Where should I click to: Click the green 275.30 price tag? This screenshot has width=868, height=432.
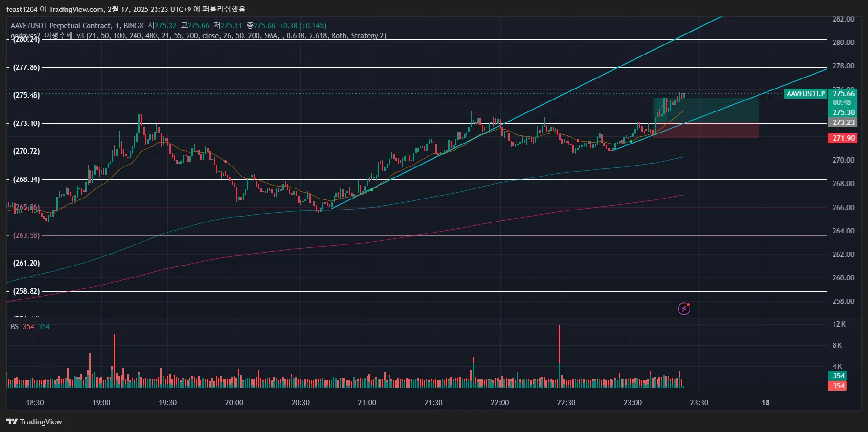843,112
